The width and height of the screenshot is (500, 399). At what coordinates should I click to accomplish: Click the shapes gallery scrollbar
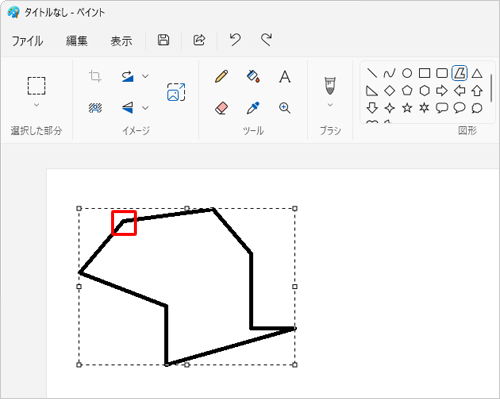pyautogui.click(x=491, y=88)
